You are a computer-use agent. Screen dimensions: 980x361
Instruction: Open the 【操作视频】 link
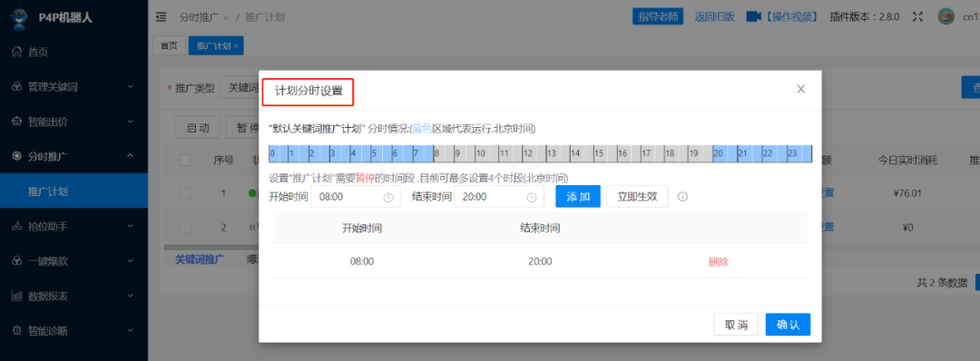click(790, 17)
